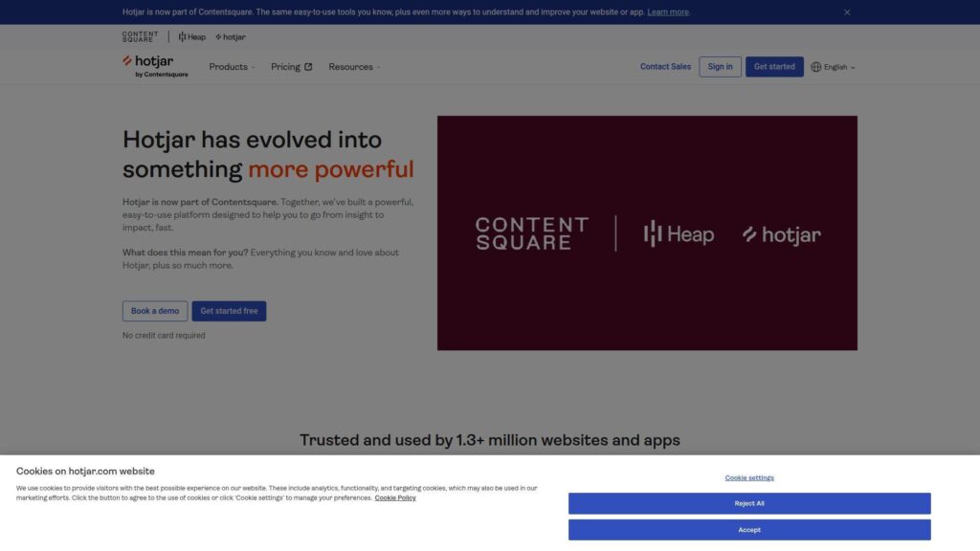Click the Contact Sales link
This screenshot has width=980, height=551.
[x=665, y=67]
